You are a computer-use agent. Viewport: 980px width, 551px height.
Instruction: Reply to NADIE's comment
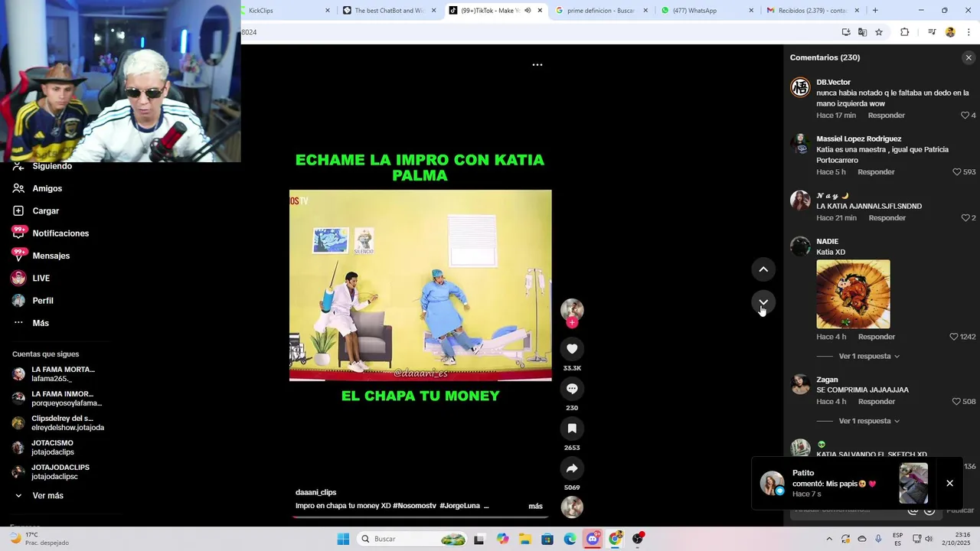click(877, 337)
